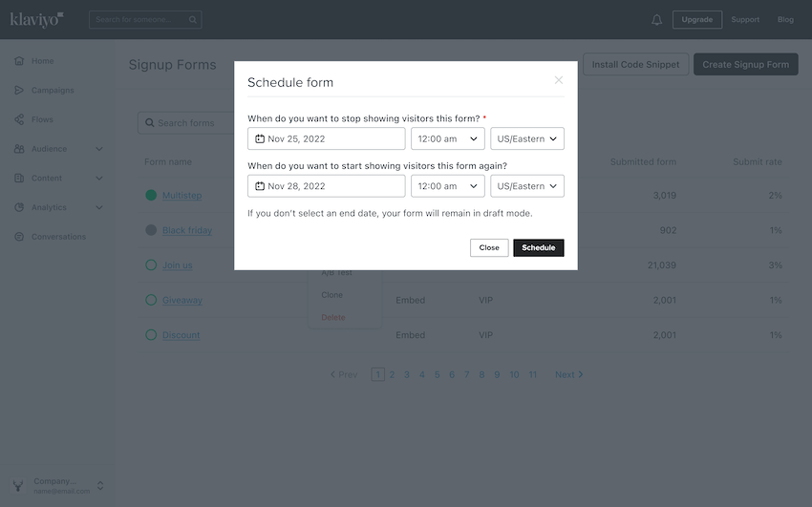Click the Analytics pie chart icon
This screenshot has height=507, width=812.
pos(19,207)
